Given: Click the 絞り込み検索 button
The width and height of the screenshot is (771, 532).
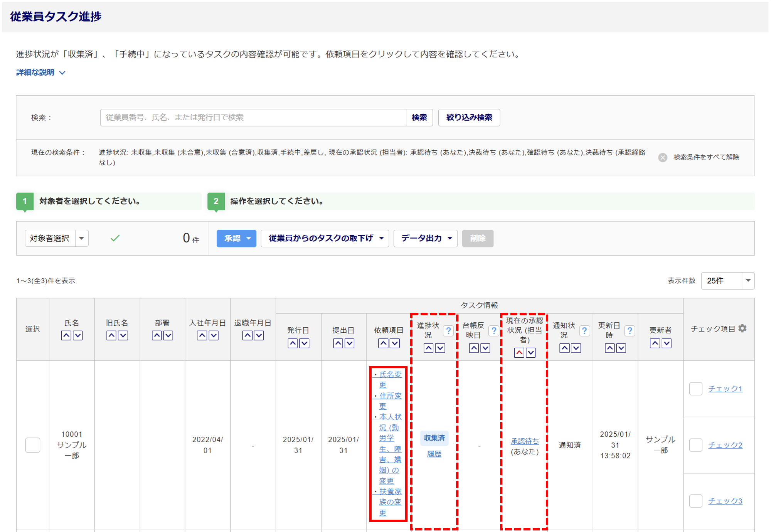Looking at the screenshot, I should point(469,117).
